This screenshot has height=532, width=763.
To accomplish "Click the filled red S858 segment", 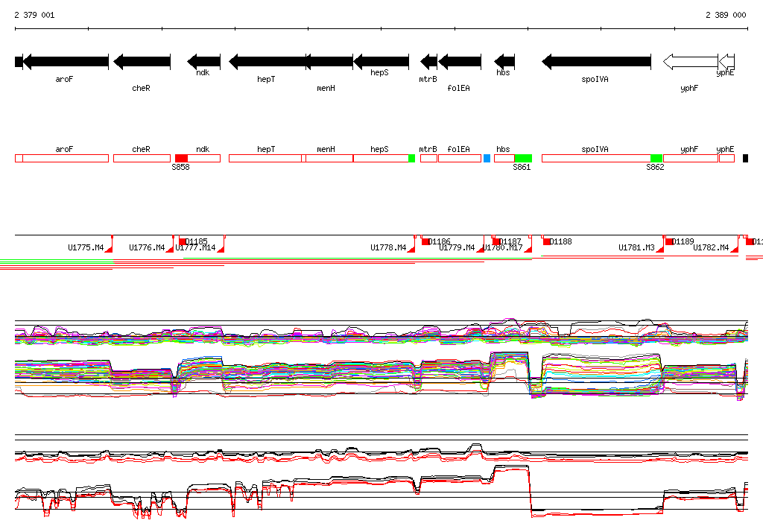I will pyautogui.click(x=182, y=158).
